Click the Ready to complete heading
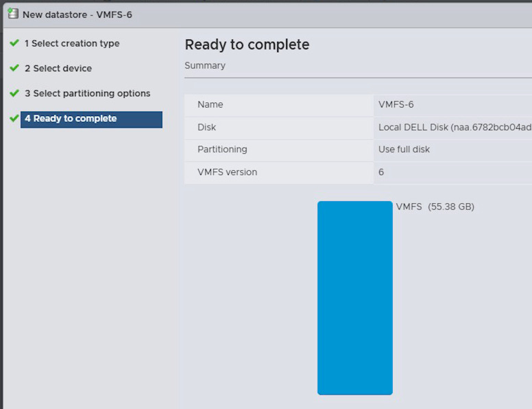Screen dimensions: 532x409 [247, 45]
